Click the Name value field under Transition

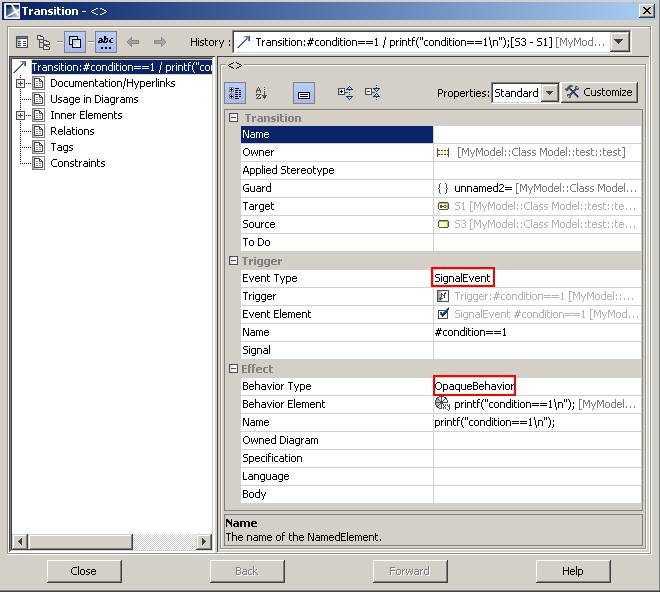[537, 134]
